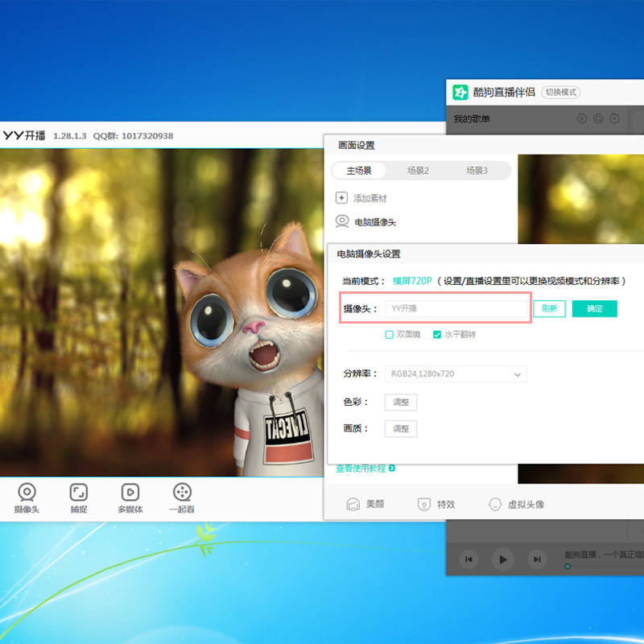This screenshot has width=644, height=644.
Task: Click the scene preview image in 画面设置
Action: coord(580,199)
